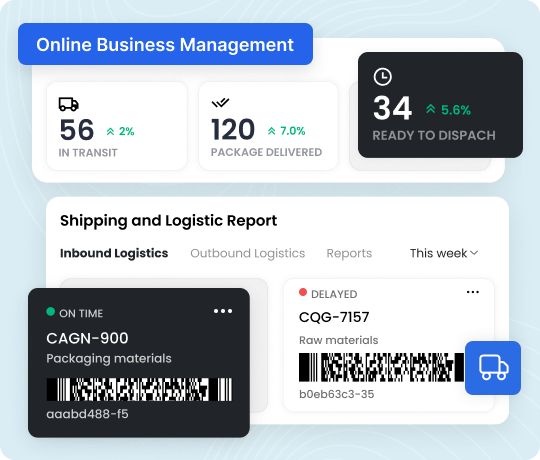This screenshot has height=460, width=540.
Task: Click the truck icon above 56 In Transit
Action: [69, 104]
